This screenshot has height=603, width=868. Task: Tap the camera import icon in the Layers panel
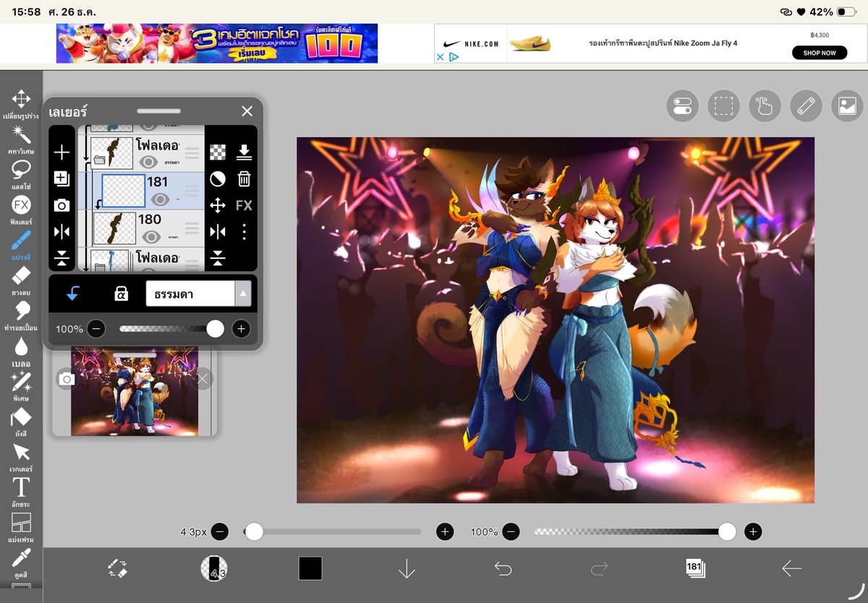(61, 205)
